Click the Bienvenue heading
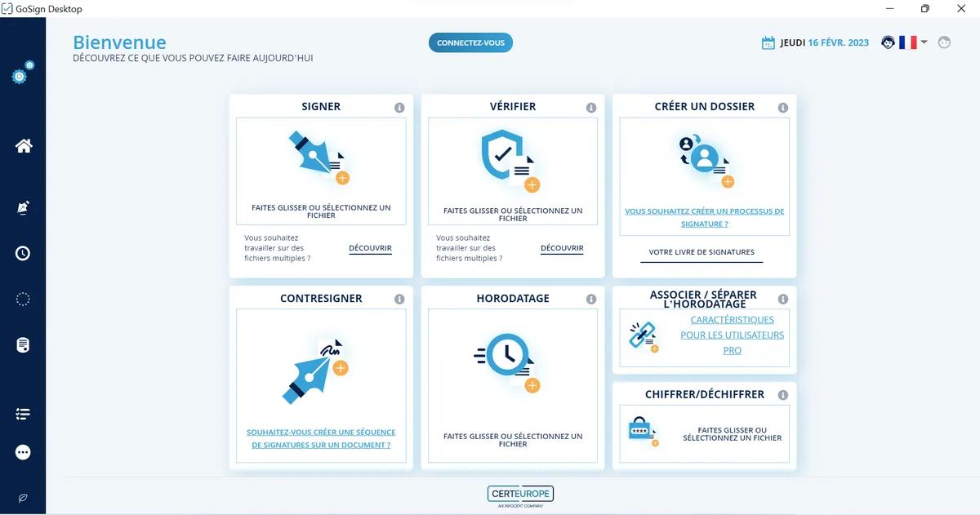The image size is (980, 515). (x=119, y=42)
